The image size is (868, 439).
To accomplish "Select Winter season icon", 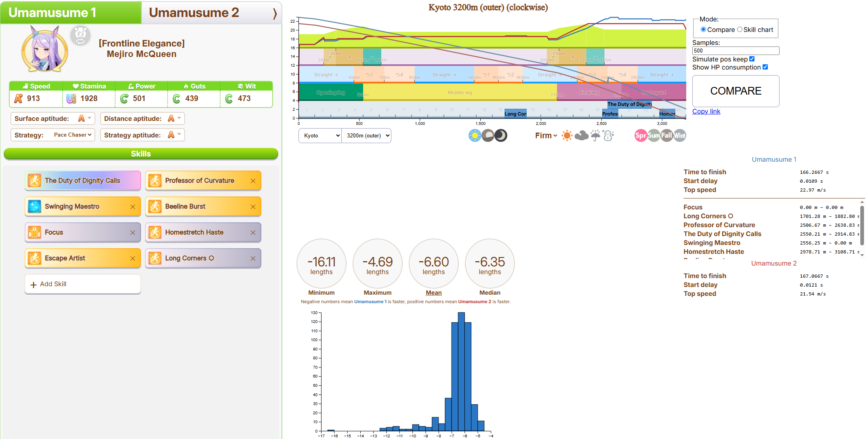I will click(x=679, y=135).
